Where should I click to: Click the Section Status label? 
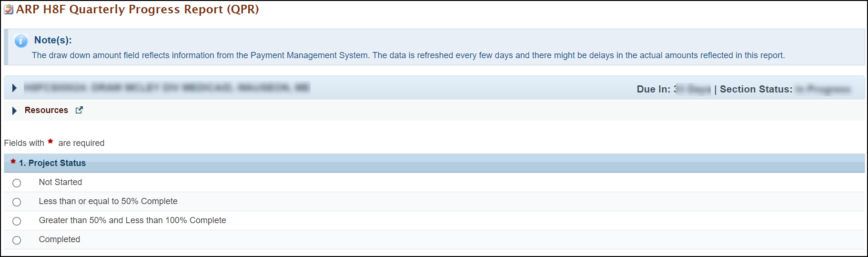pos(756,89)
